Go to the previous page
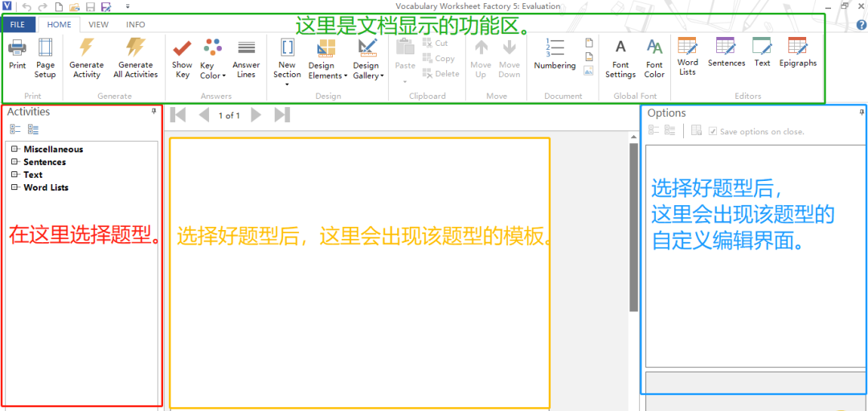The width and height of the screenshot is (868, 411). click(204, 115)
